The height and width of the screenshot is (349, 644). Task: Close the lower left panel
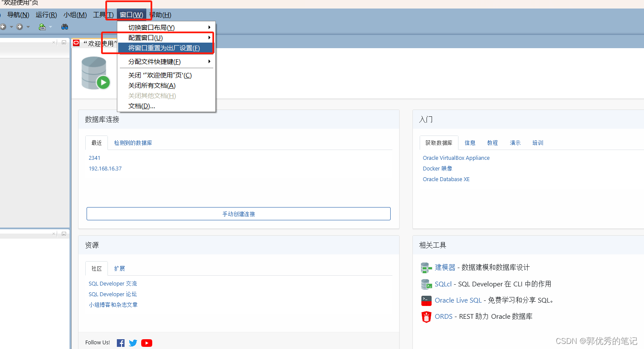tap(54, 234)
